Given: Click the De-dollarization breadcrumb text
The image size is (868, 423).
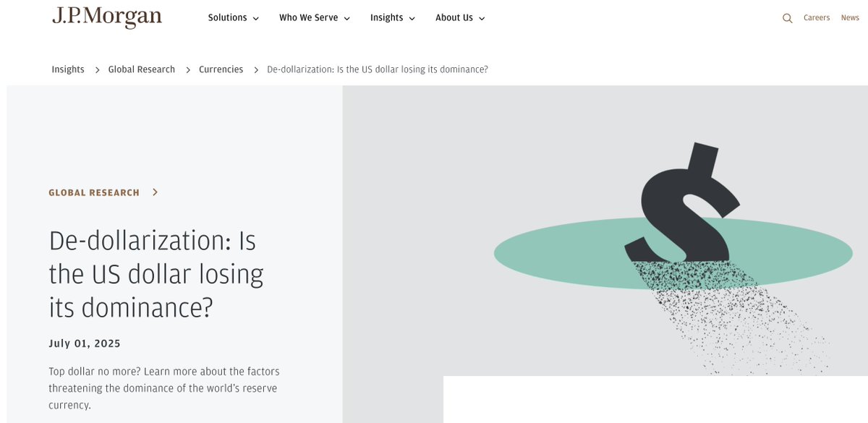Looking at the screenshot, I should point(378,69).
